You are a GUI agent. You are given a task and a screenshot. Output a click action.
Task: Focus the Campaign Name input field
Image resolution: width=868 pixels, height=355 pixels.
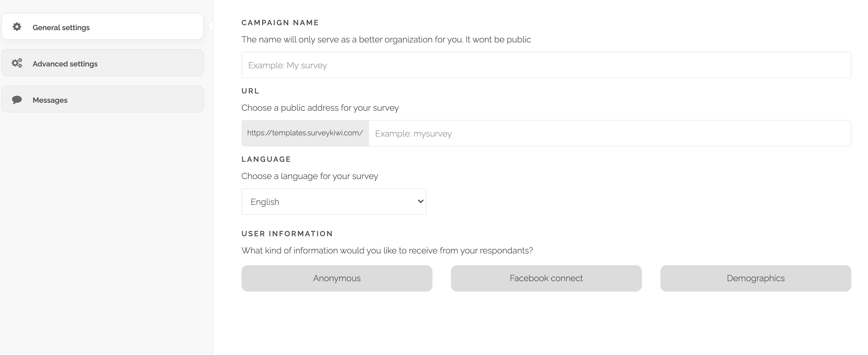[x=546, y=65]
